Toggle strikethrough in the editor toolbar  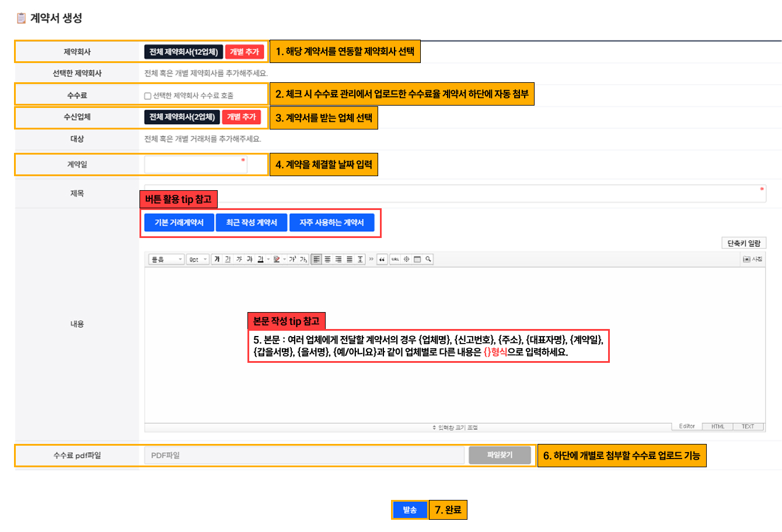250,259
